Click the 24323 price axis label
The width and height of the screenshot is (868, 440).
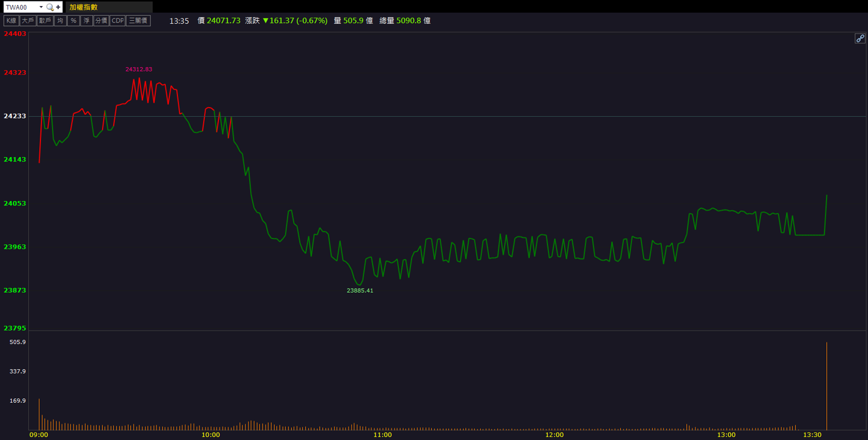pyautogui.click(x=15, y=73)
